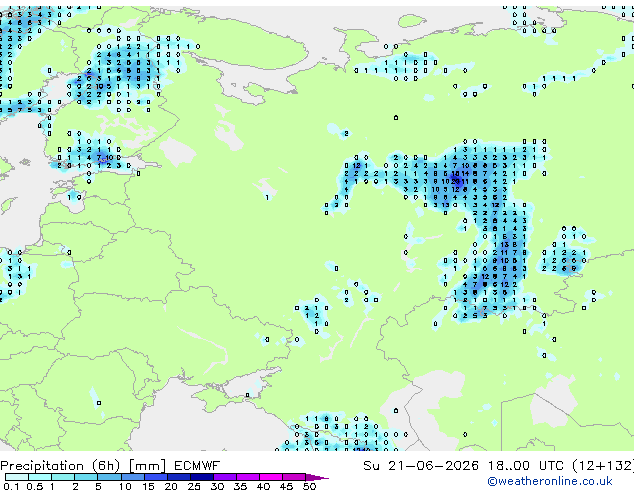634x490 pixels.
Task: Pick the legend swatch between 0.1 and 0.5
Action: pyautogui.click(x=17, y=477)
